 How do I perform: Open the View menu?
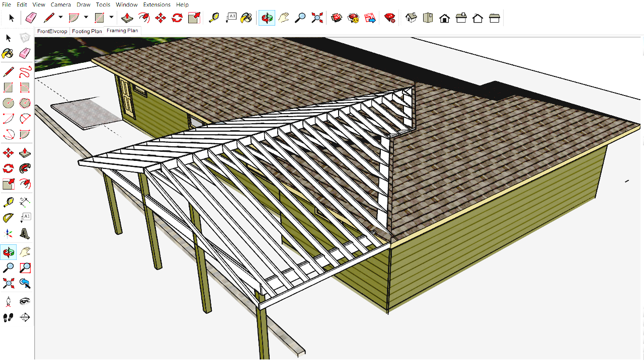39,5
